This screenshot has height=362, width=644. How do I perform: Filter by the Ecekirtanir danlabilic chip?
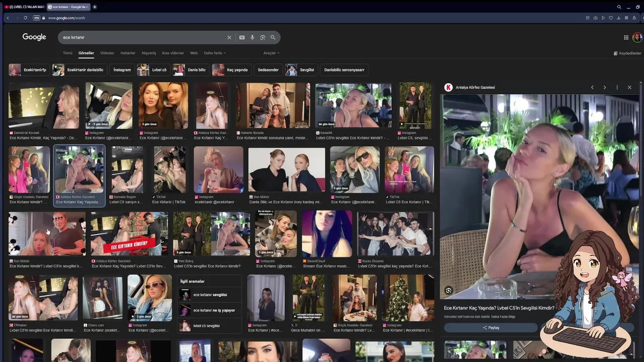tap(79, 70)
